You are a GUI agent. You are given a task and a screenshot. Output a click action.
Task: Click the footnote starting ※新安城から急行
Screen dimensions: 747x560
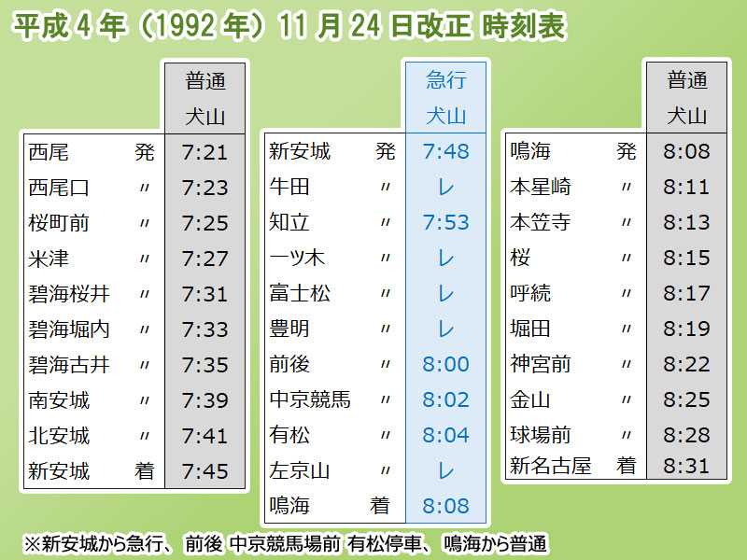(285, 543)
